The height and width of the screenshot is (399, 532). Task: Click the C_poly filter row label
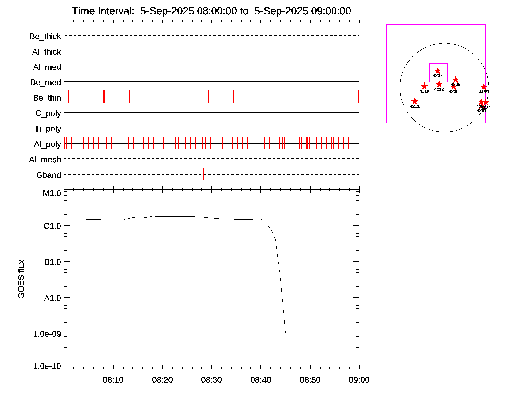point(48,113)
